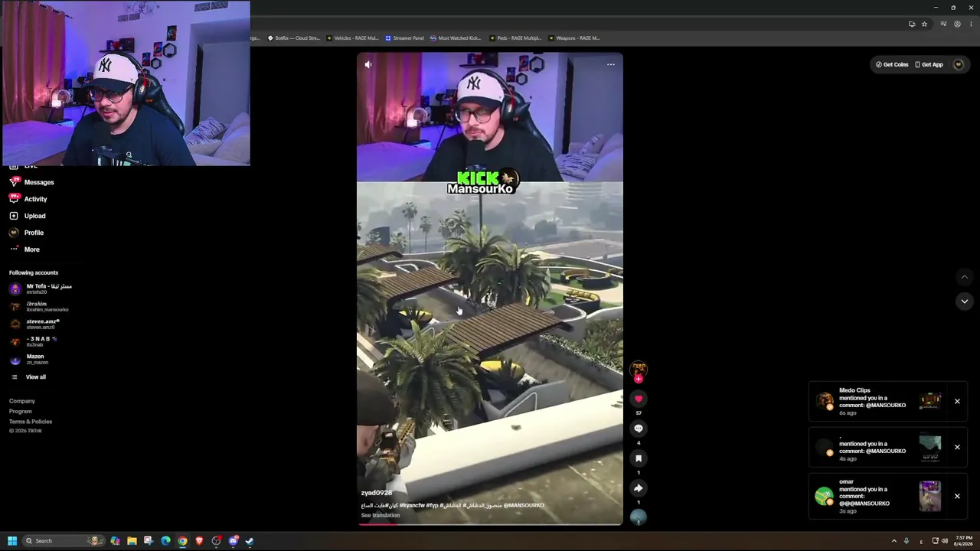Open Upload in the sidebar
Screen dimensions: 980x551
28,216
